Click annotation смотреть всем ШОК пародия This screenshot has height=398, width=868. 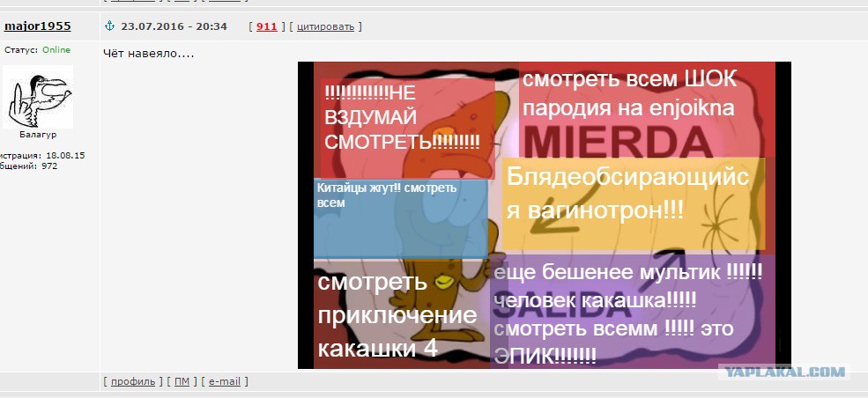647,109
